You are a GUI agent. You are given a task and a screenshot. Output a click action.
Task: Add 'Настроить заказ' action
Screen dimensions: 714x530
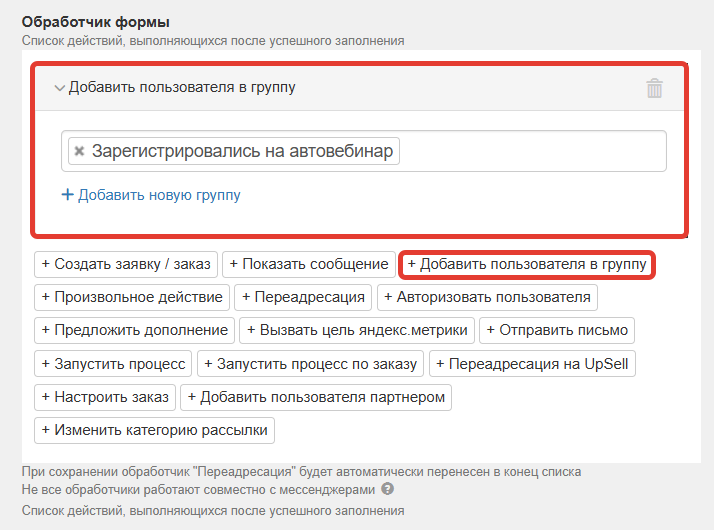click(105, 398)
